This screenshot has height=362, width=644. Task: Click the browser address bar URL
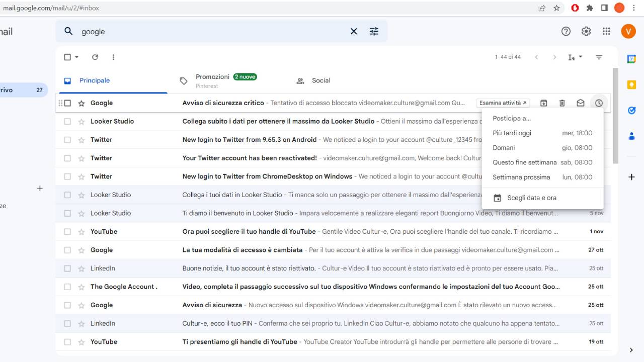coord(51,8)
